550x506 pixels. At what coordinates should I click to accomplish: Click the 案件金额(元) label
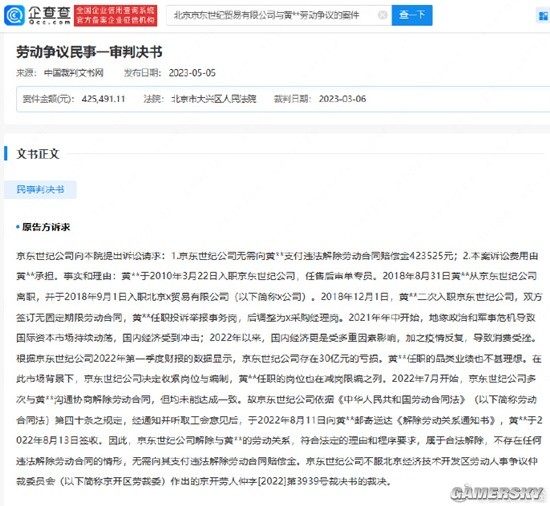pos(48,99)
